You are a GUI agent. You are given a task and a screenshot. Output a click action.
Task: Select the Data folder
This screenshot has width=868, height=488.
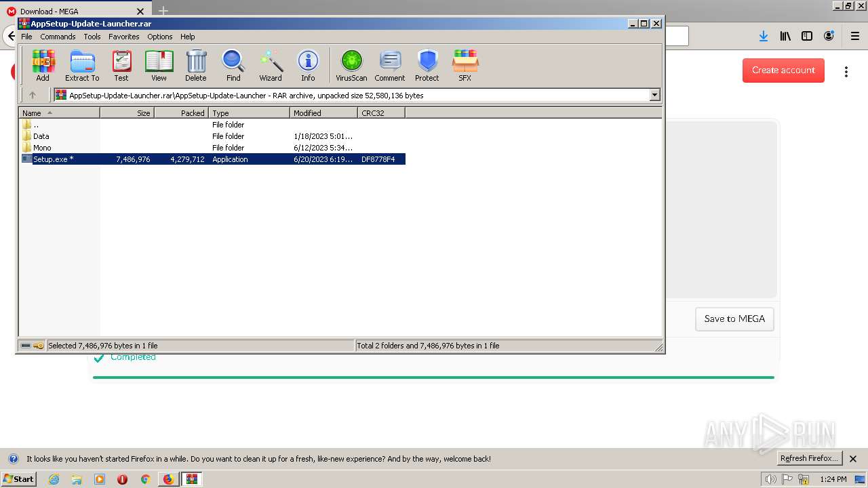point(212,136)
